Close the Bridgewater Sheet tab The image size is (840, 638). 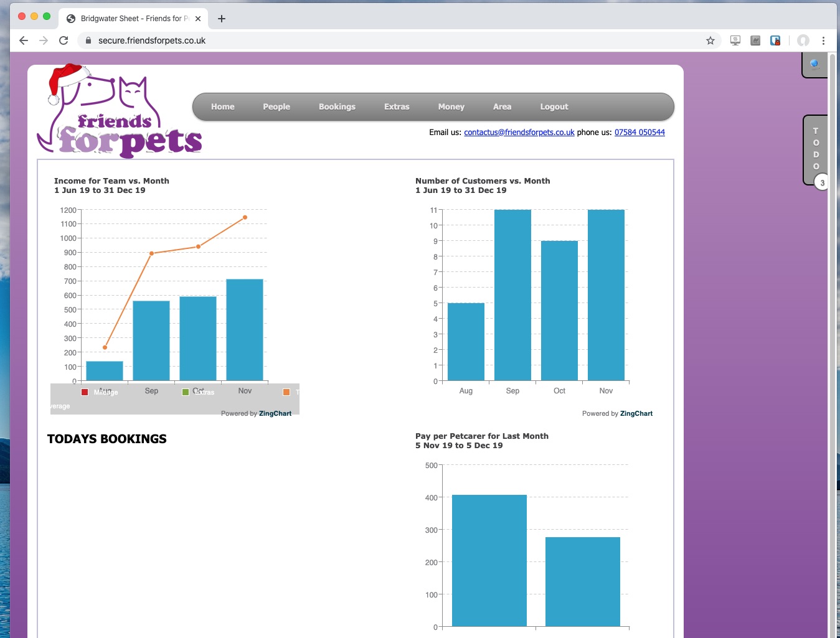[x=198, y=19]
